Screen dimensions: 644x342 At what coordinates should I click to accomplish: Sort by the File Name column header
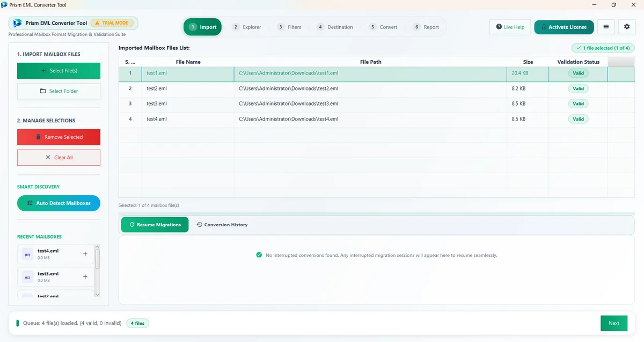coord(188,62)
